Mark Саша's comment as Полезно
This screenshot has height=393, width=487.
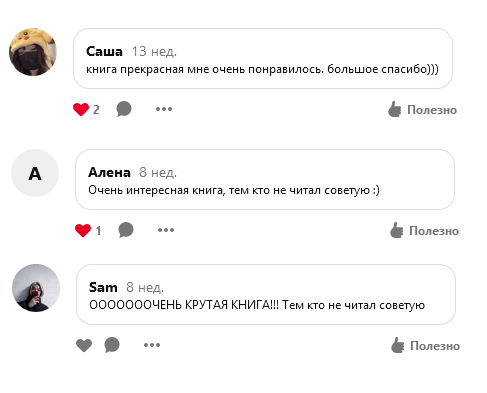[422, 109]
